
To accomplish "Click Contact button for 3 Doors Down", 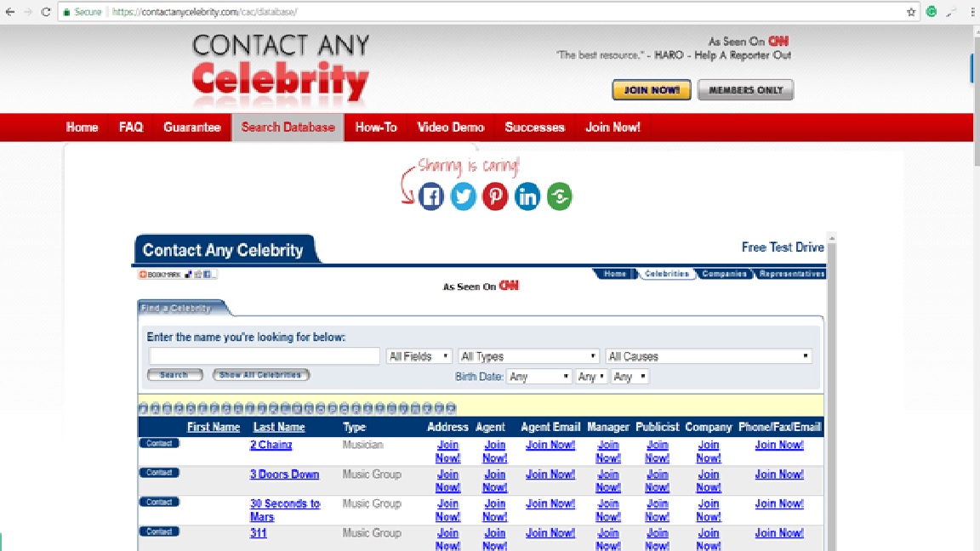I will [159, 473].
